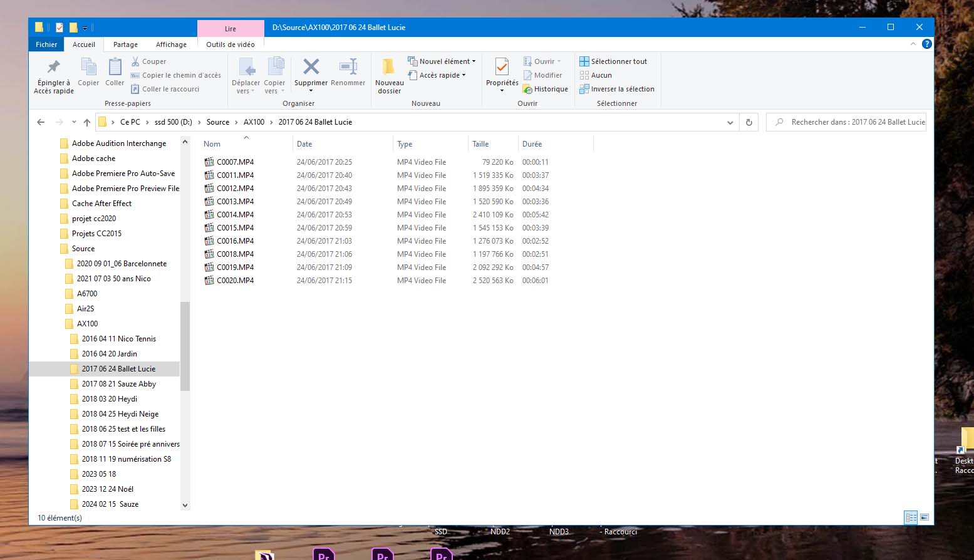Refresh the folder using the refresh icon
The width and height of the screenshot is (974, 560).
749,122
